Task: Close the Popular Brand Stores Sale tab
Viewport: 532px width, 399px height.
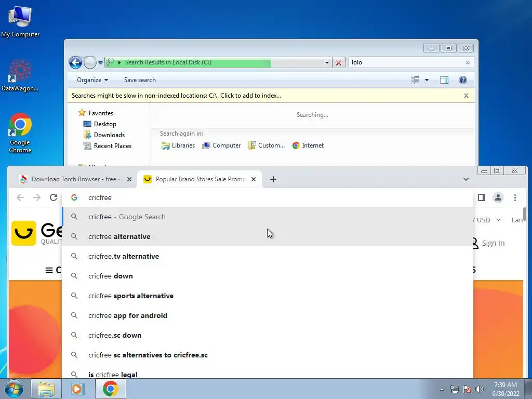Action: pos(254,179)
